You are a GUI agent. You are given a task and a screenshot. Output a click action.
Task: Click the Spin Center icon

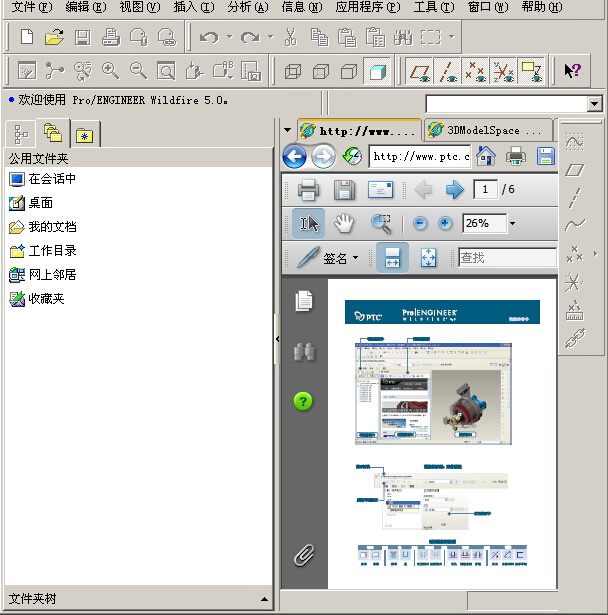(55, 71)
